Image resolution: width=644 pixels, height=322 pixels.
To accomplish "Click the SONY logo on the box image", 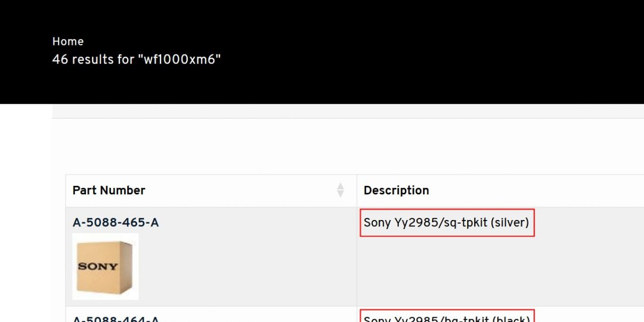I will coord(98,266).
